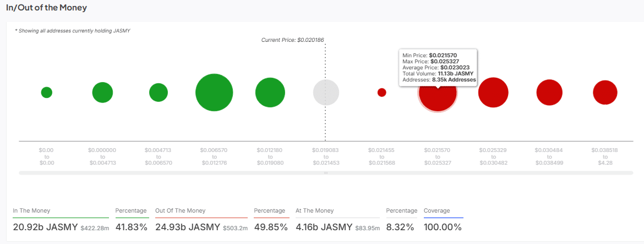The width and height of the screenshot is (644, 244).
Task: Click the gray at-the-money bubble
Action: tap(326, 93)
